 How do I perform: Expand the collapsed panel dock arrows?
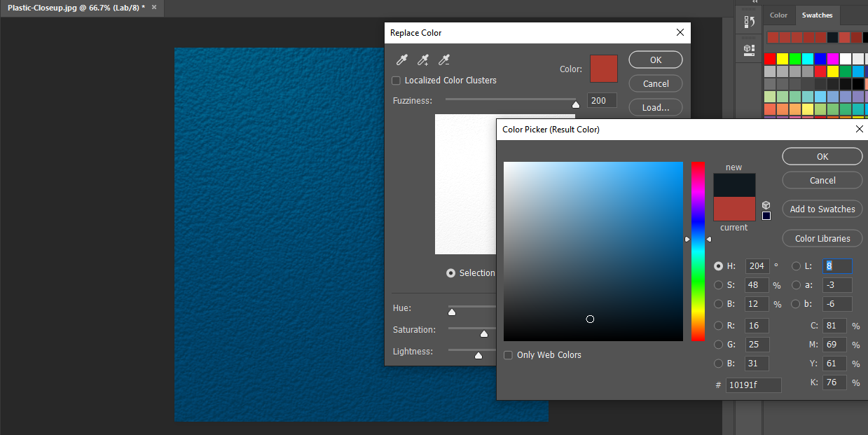click(754, 2)
